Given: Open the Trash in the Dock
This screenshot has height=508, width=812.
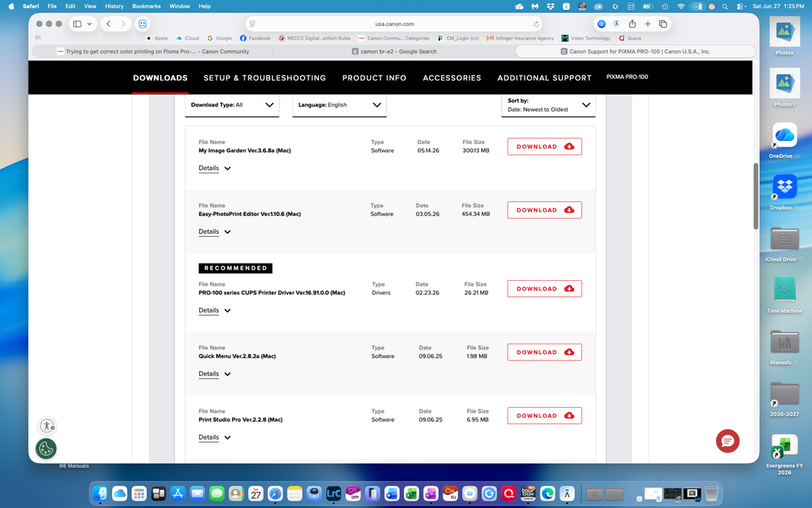Looking at the screenshot, I should (712, 493).
